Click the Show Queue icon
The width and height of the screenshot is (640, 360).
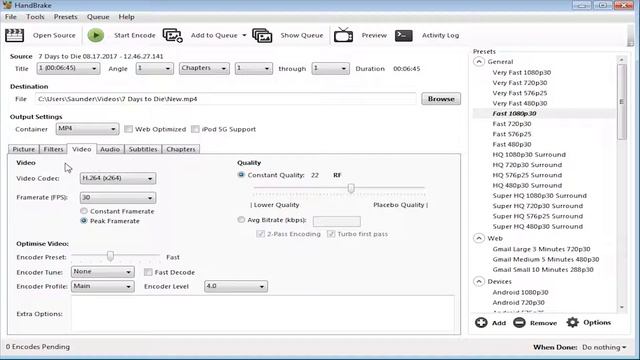pyautogui.click(x=262, y=36)
